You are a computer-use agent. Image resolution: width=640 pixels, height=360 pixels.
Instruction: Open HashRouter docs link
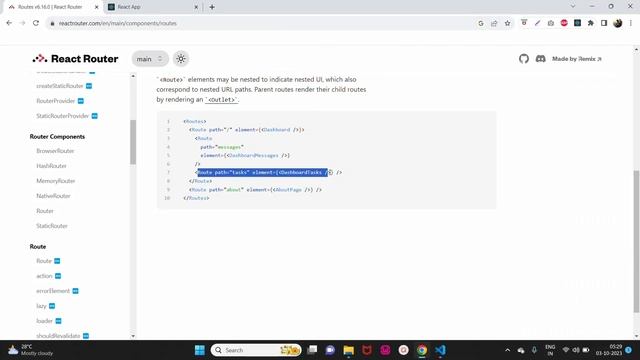pos(51,166)
